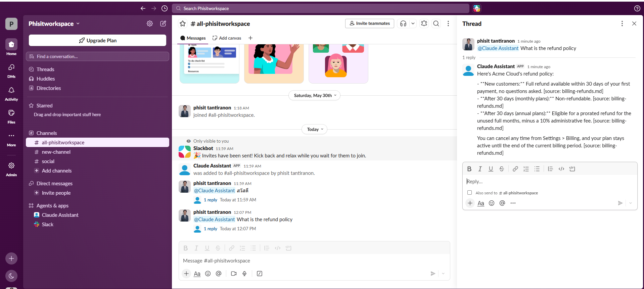Toggle formatting with Aa in thread reply
The height and width of the screenshot is (289, 644).
(x=481, y=203)
